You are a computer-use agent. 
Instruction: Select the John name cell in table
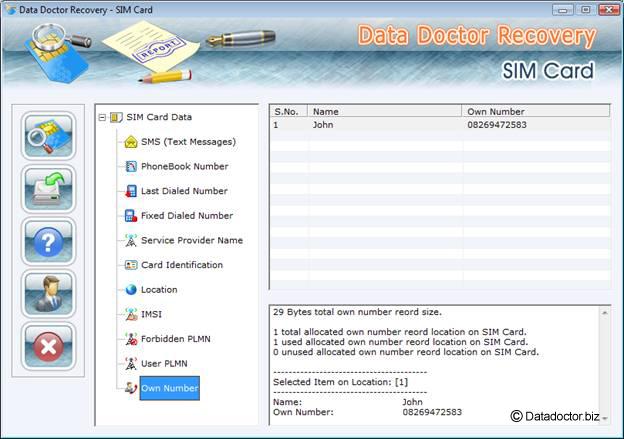(323, 125)
